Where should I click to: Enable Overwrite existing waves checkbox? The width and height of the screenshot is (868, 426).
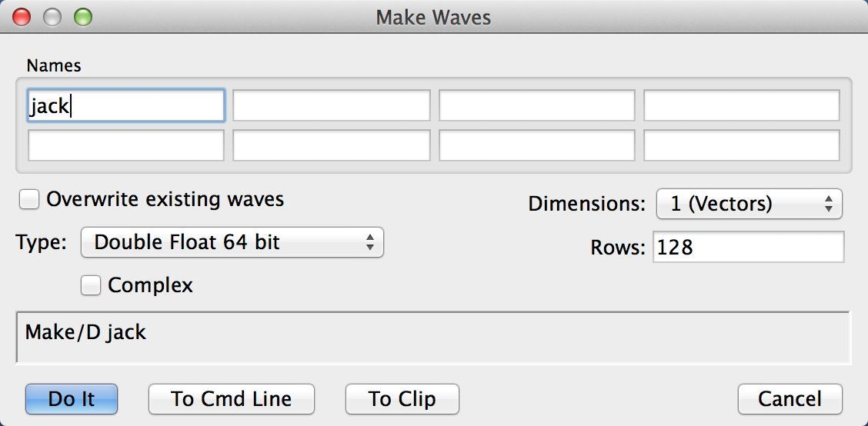(x=30, y=200)
